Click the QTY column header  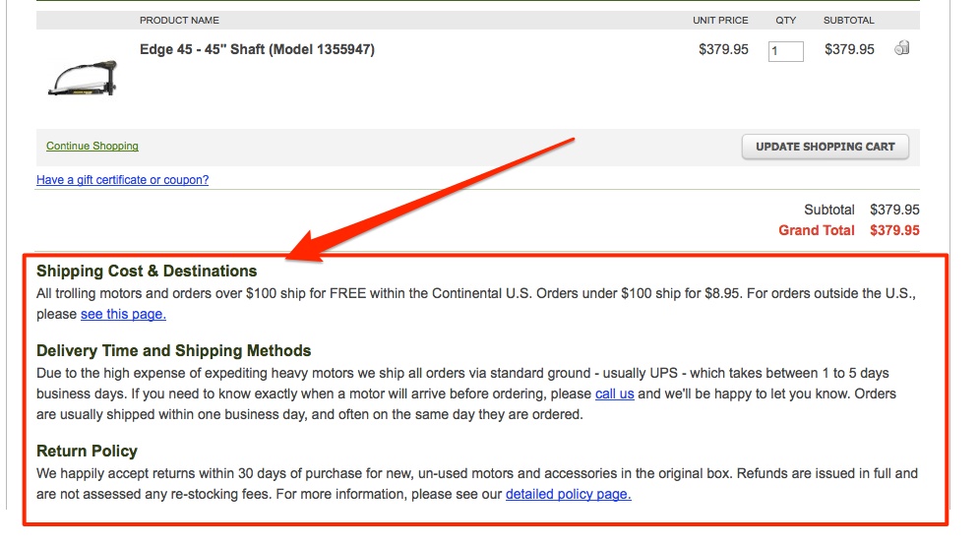pos(785,20)
